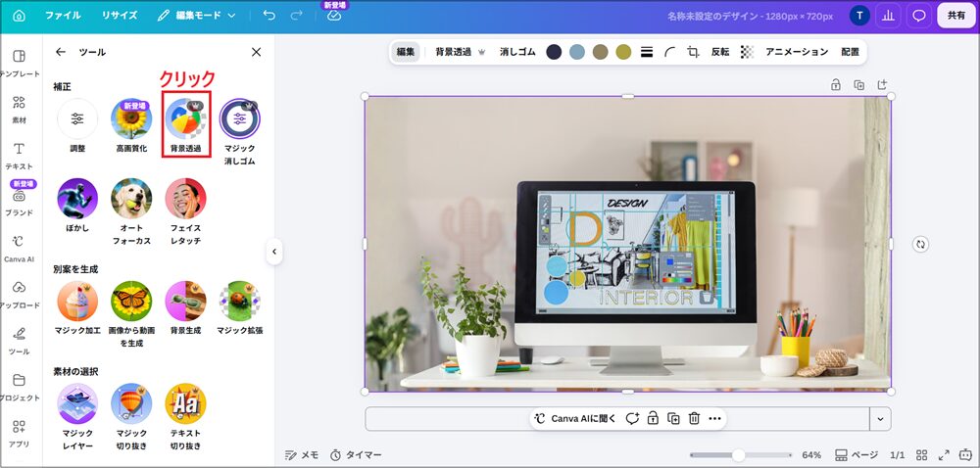This screenshot has height=468, width=980.
Task: Delete the image with the trash icon
Action: tap(694, 419)
